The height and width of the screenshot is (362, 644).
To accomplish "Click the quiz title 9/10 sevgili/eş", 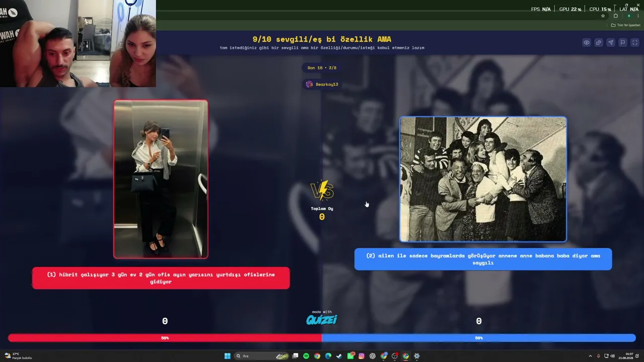I will click(x=322, y=39).
